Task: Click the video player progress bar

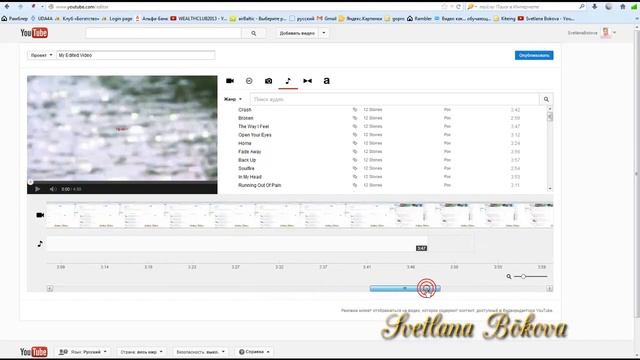Action: pyautogui.click(x=122, y=182)
